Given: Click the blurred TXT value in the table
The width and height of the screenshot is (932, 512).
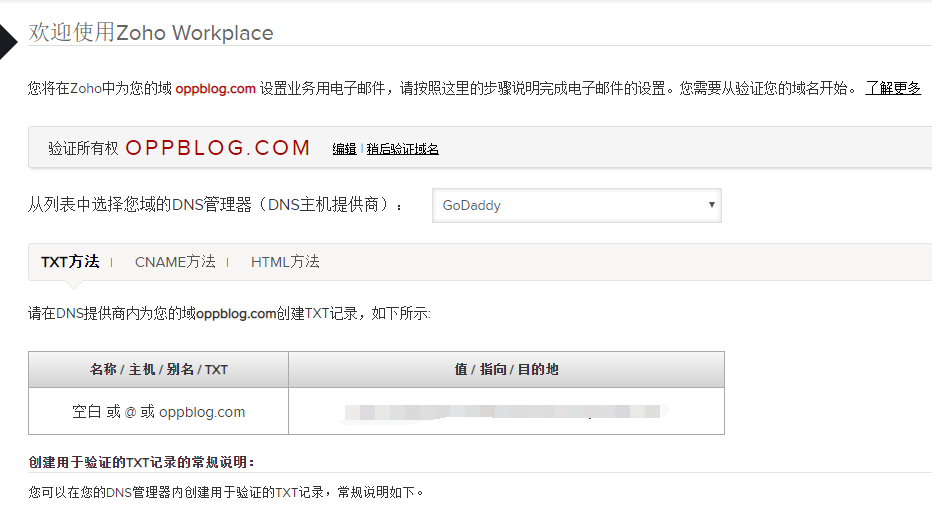Looking at the screenshot, I should coord(506,412).
